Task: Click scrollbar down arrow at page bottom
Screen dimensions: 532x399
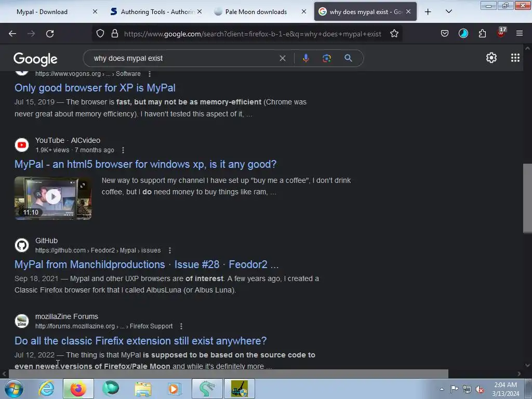Action: pos(527,365)
